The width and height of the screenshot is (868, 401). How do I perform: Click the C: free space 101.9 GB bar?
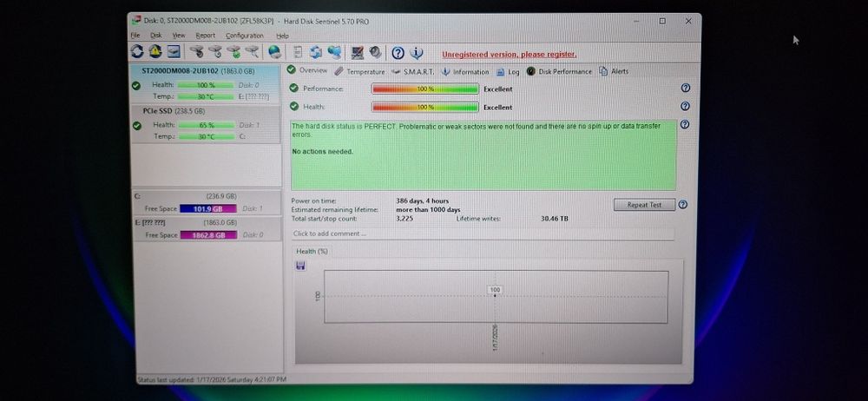[x=208, y=209]
